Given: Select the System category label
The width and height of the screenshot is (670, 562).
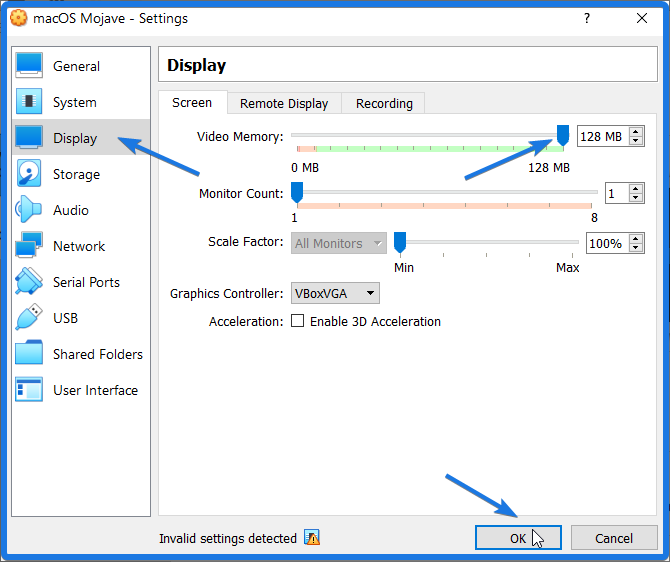Looking at the screenshot, I should pyautogui.click(x=75, y=102).
